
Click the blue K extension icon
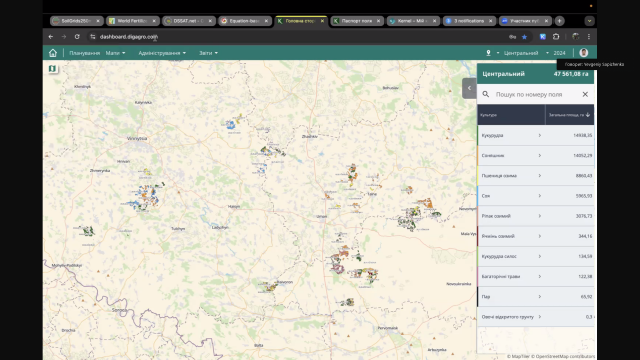pos(542,37)
